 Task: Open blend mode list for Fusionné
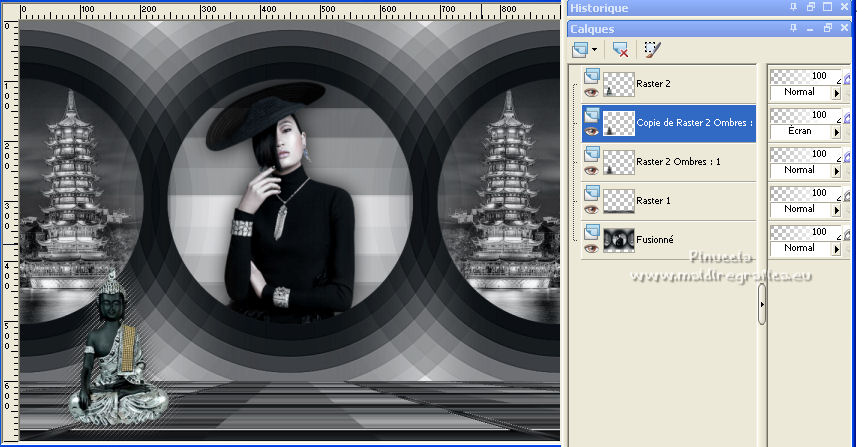click(x=836, y=249)
